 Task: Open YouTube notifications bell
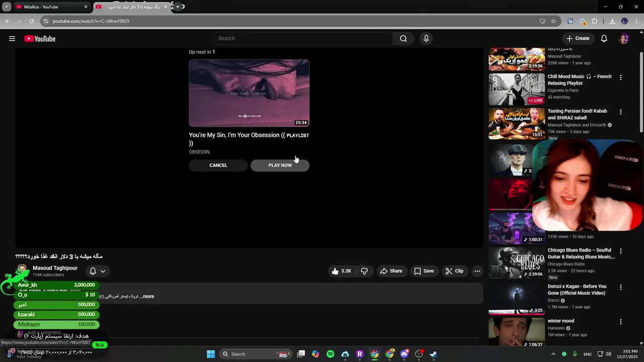point(604,39)
